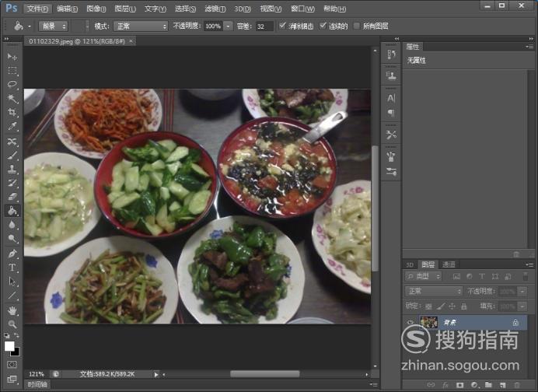Open the File menu
538x392 pixels.
(37, 9)
